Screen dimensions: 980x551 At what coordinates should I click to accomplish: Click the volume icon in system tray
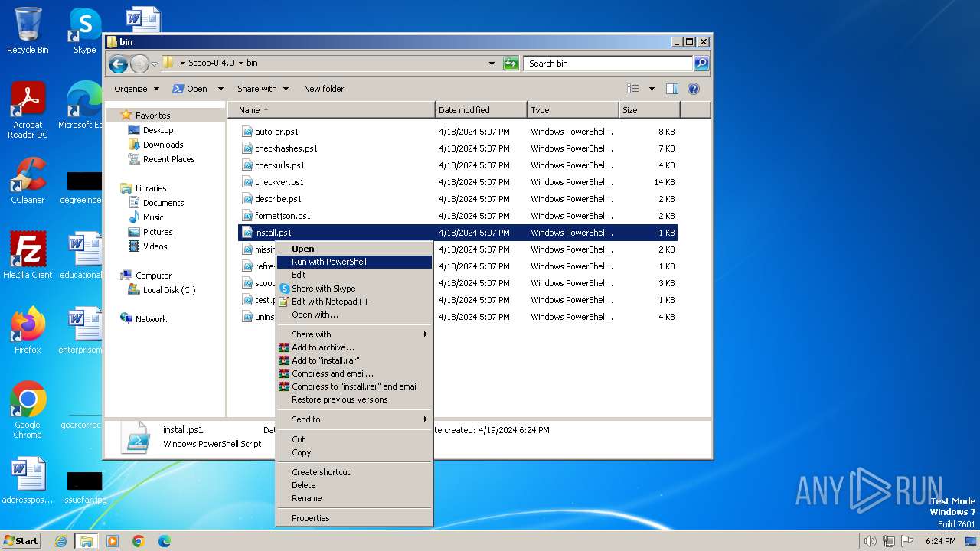pyautogui.click(x=870, y=541)
